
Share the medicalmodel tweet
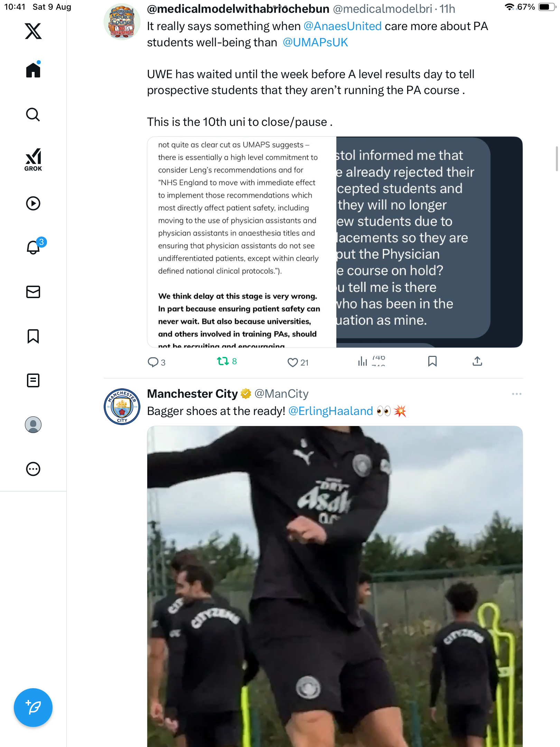(477, 361)
